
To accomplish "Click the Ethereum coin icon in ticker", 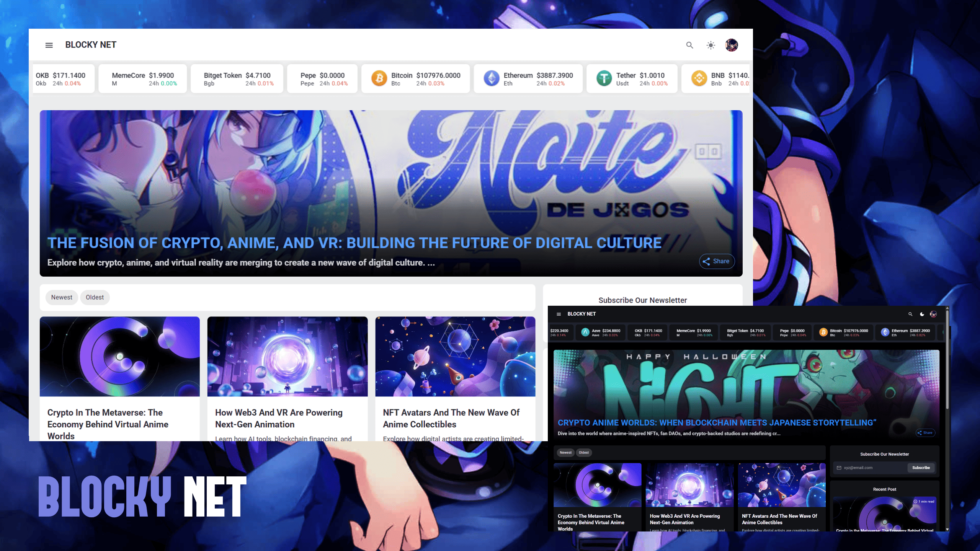I will pyautogui.click(x=492, y=78).
